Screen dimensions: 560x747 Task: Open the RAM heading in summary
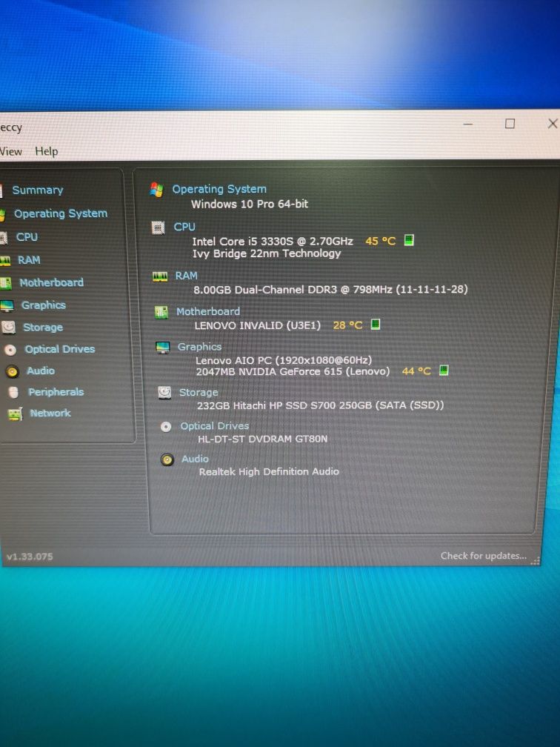(x=186, y=276)
